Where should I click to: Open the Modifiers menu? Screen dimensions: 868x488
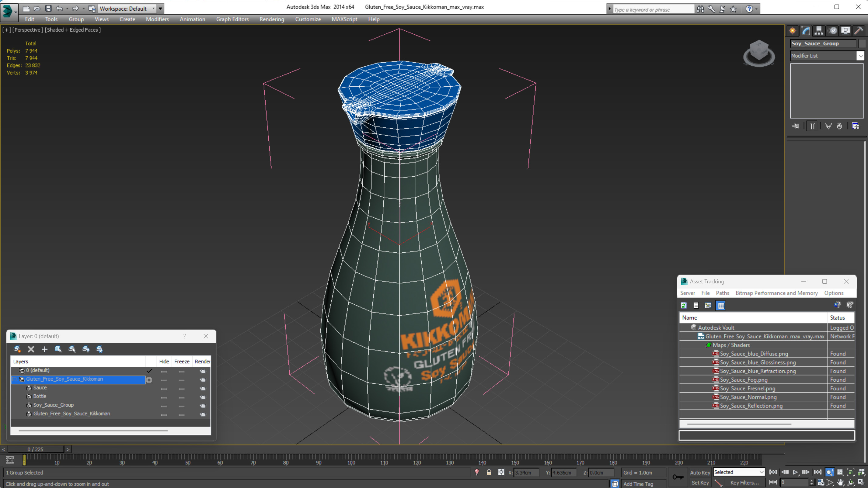click(157, 19)
